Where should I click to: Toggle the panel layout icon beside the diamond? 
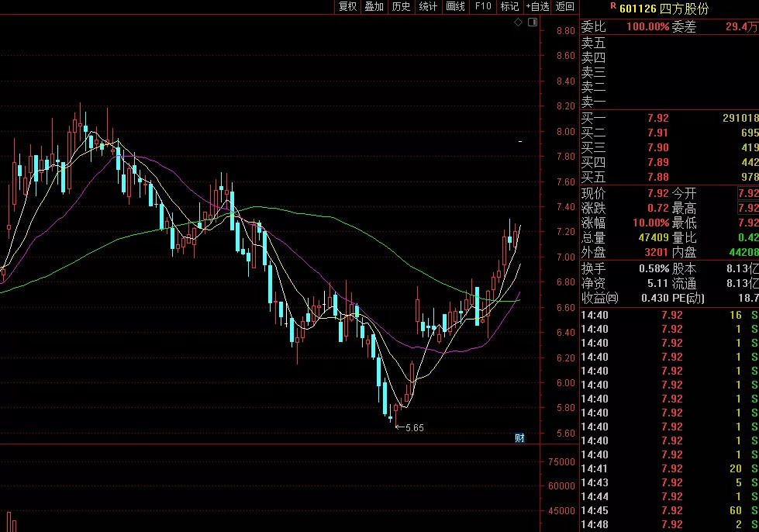pos(532,22)
